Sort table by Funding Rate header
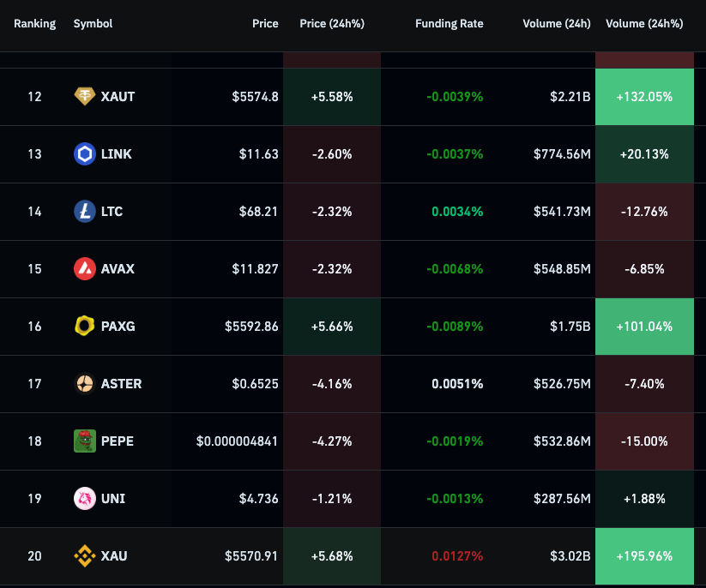This screenshot has height=588, width=706. click(449, 24)
